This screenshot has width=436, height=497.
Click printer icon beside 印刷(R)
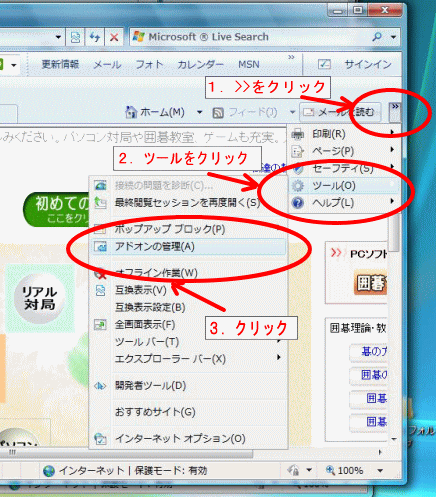(297, 134)
